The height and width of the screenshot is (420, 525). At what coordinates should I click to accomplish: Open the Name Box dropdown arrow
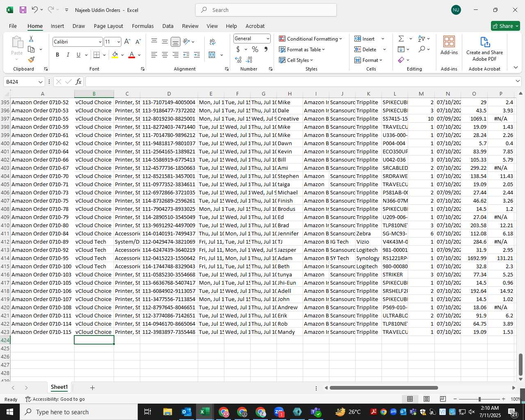41,82
